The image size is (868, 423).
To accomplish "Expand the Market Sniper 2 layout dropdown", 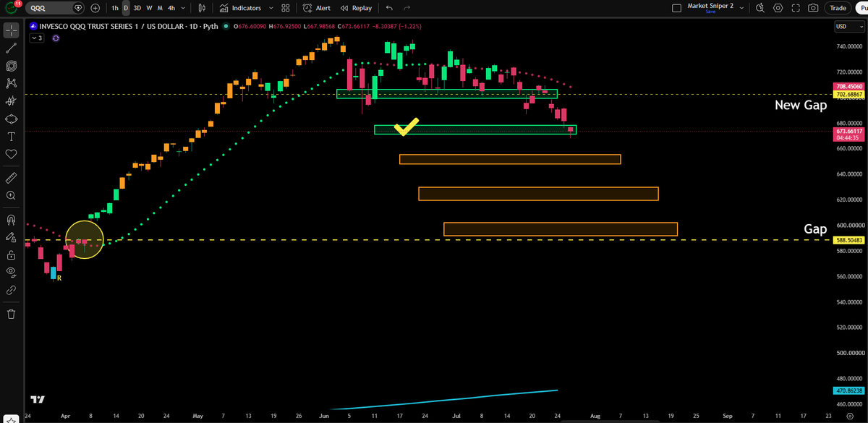I will pyautogui.click(x=743, y=8).
